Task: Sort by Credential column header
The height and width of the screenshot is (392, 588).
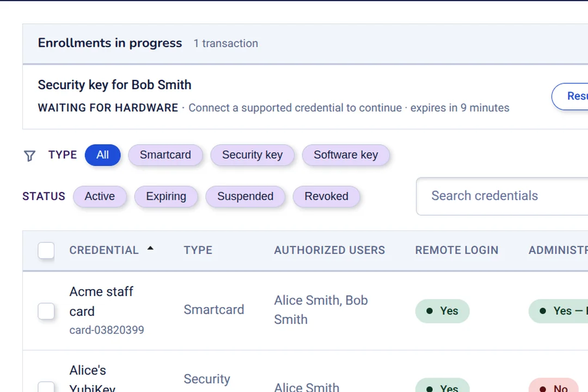Action: click(104, 250)
